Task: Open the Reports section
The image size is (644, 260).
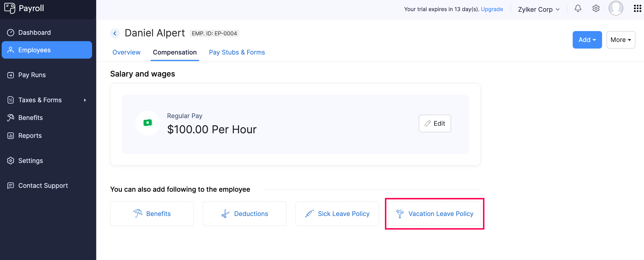Action: coord(30,135)
